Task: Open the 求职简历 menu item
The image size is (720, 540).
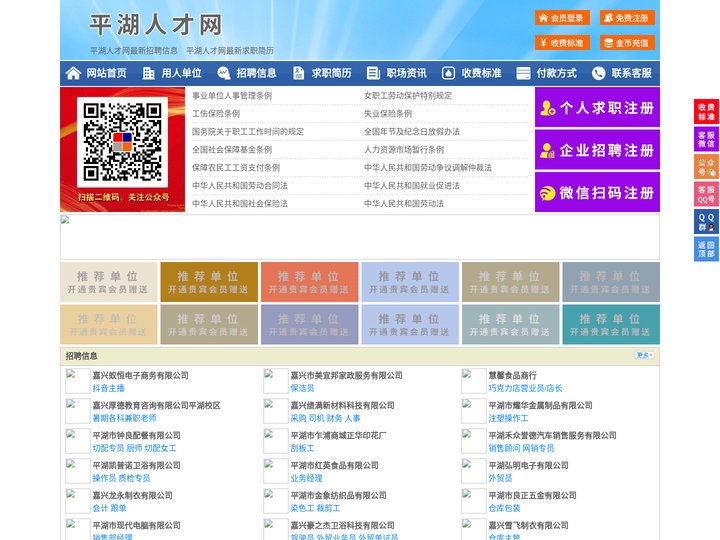Action: tap(332, 73)
